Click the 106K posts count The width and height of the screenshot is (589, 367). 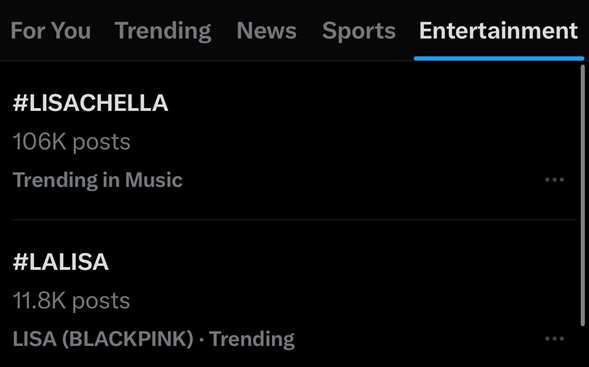[x=71, y=142]
